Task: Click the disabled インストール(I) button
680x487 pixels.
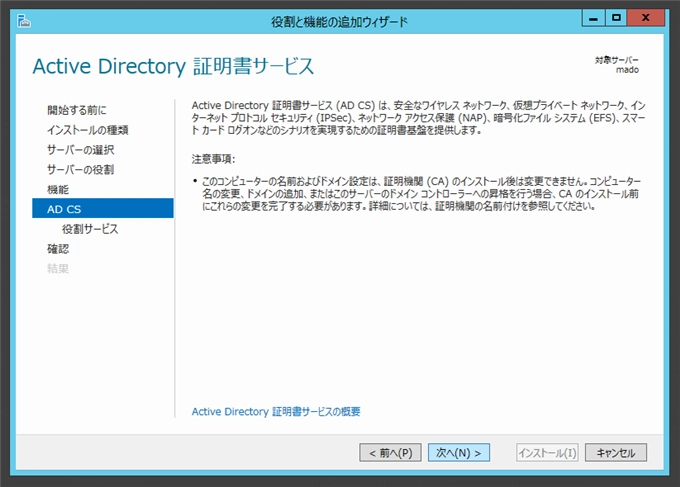Action: click(547, 453)
